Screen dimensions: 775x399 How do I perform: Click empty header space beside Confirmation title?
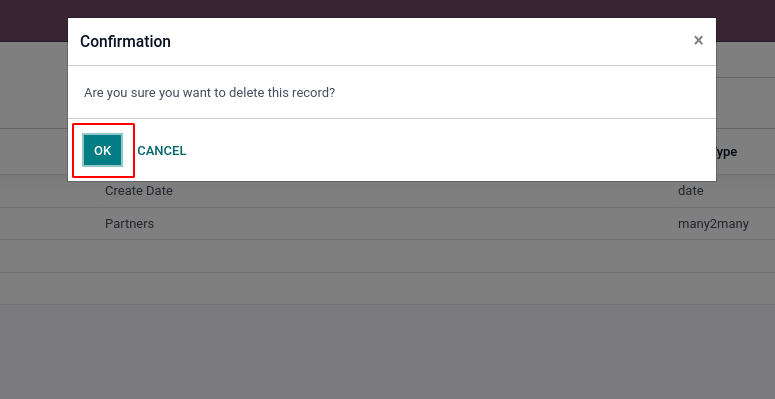click(x=430, y=42)
